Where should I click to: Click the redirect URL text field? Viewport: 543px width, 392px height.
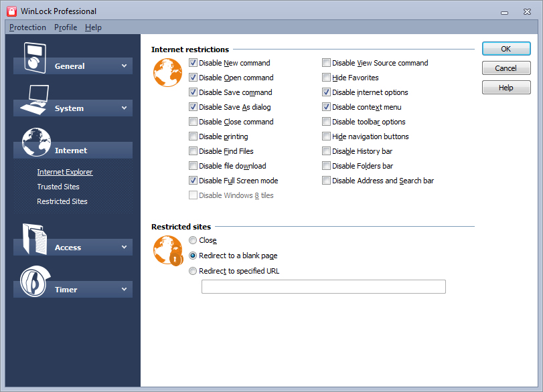coord(323,286)
